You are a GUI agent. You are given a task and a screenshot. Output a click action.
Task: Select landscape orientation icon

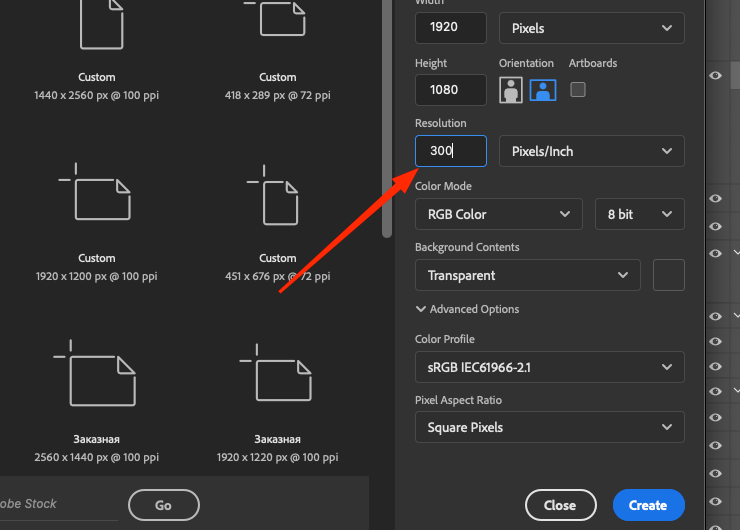[543, 90]
